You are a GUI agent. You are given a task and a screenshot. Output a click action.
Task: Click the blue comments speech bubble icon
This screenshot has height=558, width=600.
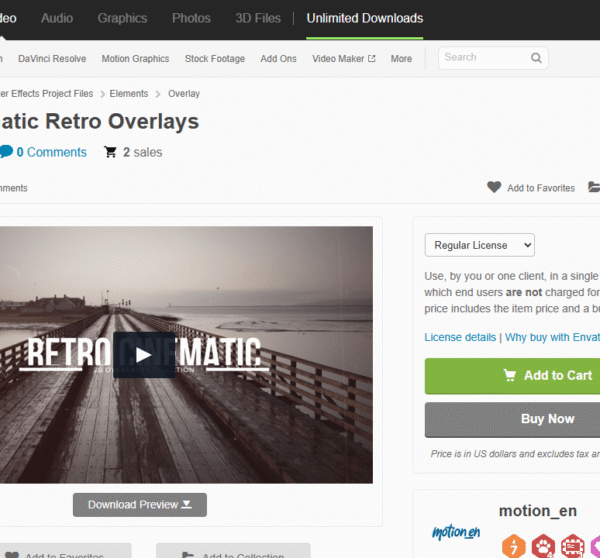pos(6,152)
